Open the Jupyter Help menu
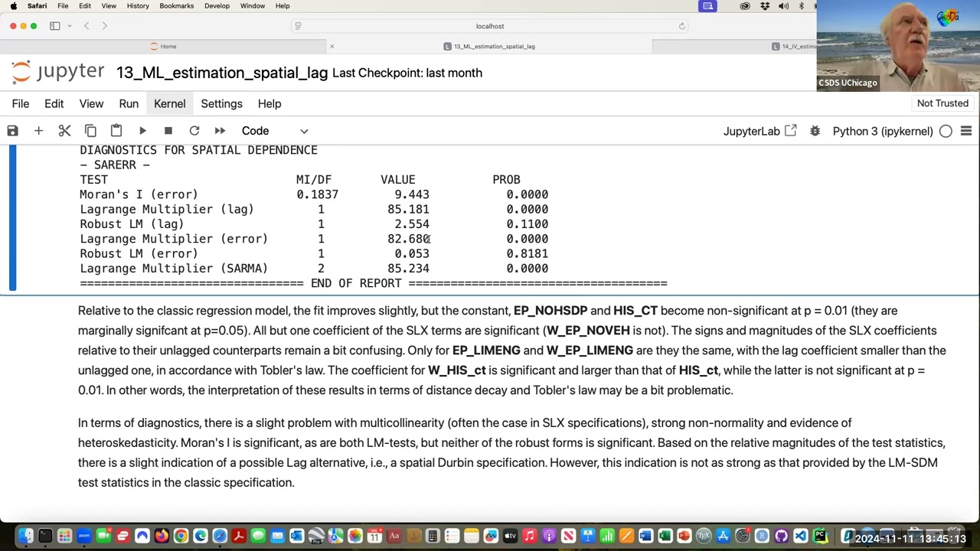Image resolution: width=980 pixels, height=551 pixels. [x=269, y=103]
